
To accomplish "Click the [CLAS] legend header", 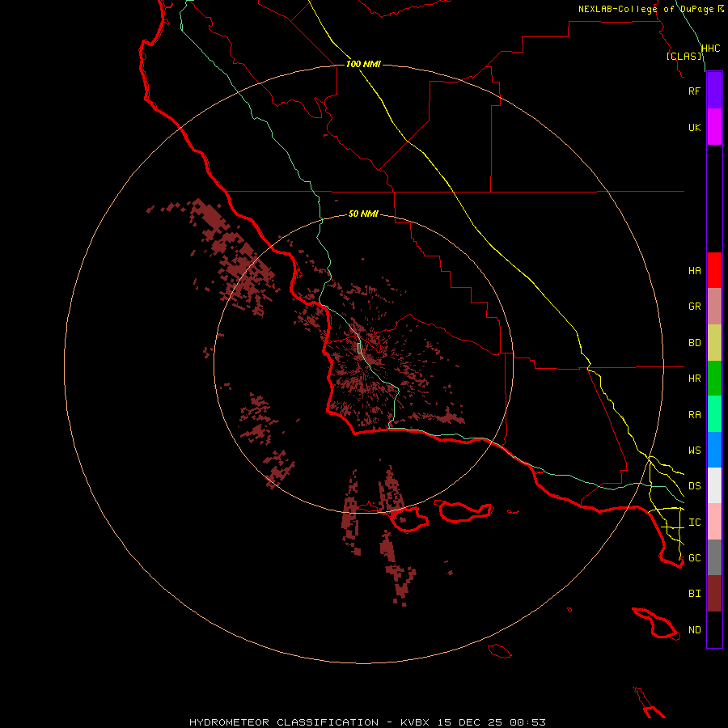I will pos(684,56).
